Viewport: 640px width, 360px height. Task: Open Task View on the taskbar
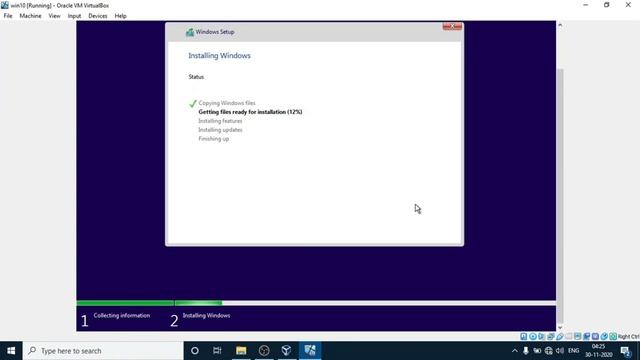coord(217,351)
